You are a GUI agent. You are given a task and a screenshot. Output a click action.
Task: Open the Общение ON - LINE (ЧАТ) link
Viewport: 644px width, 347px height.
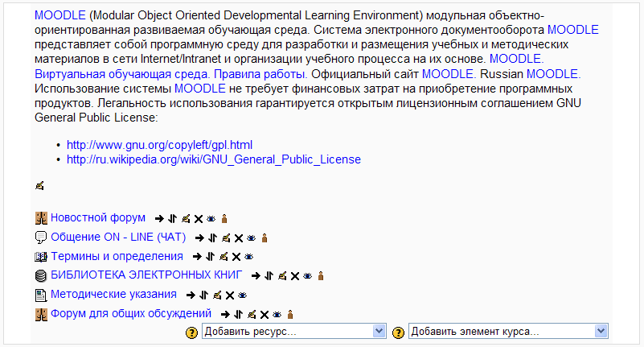pyautogui.click(x=118, y=237)
